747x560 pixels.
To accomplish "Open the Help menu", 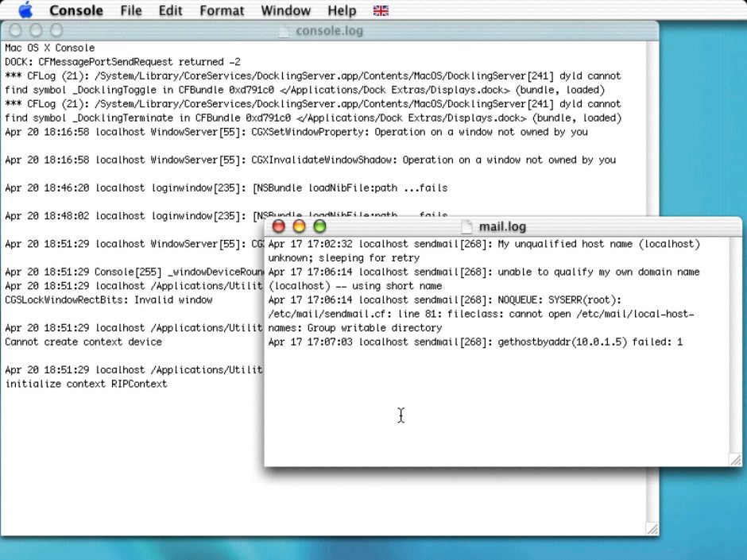I will [342, 10].
